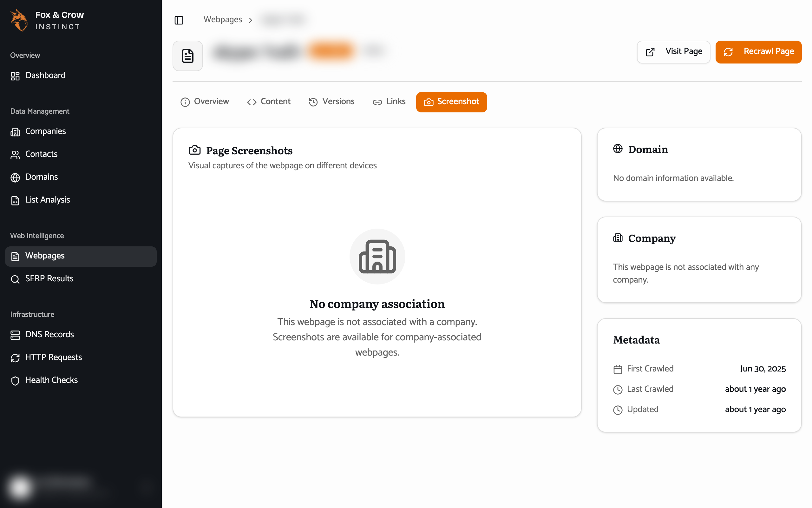Image resolution: width=812 pixels, height=508 pixels.
Task: Click 'No domain information available.' text
Action: pyautogui.click(x=673, y=178)
